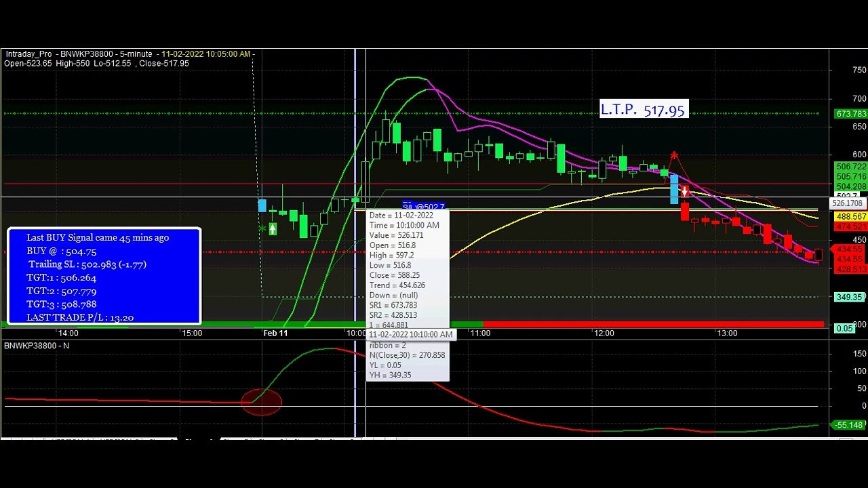Click the SL@502.7 stop-loss label
This screenshot has height=488, width=868.
423,207
